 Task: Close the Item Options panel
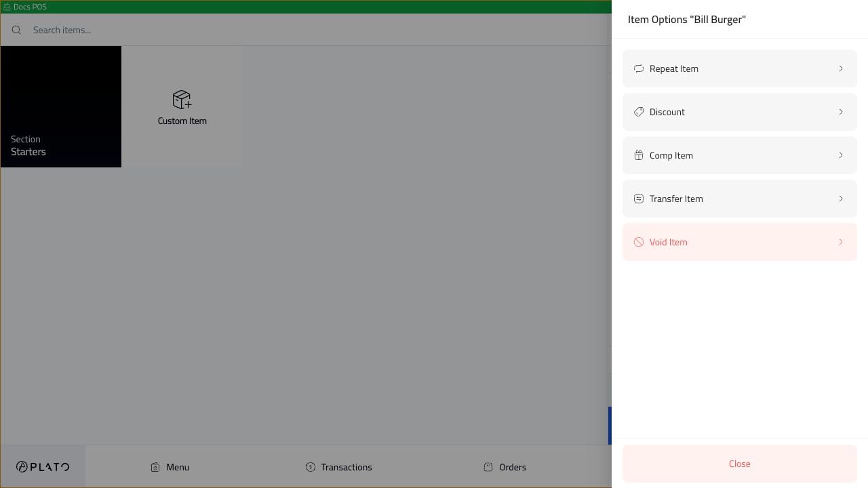pyautogui.click(x=740, y=464)
